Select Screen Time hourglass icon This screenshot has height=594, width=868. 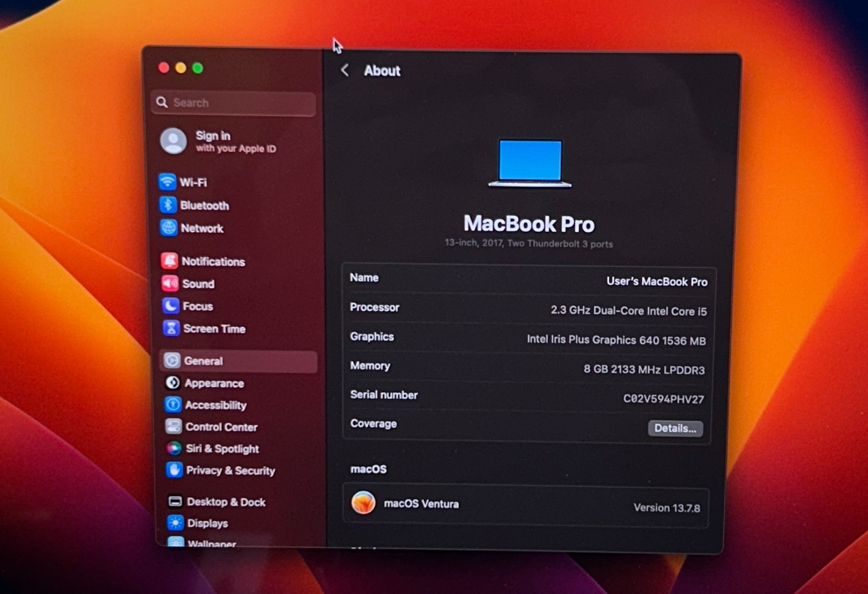coord(171,328)
